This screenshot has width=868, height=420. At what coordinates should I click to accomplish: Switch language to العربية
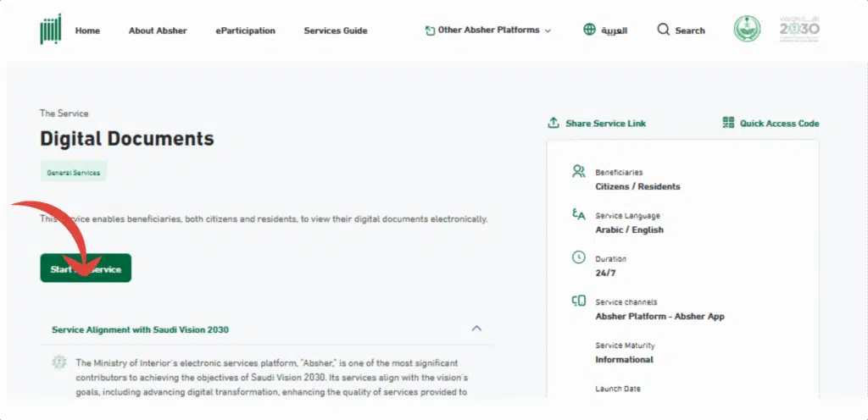[614, 30]
